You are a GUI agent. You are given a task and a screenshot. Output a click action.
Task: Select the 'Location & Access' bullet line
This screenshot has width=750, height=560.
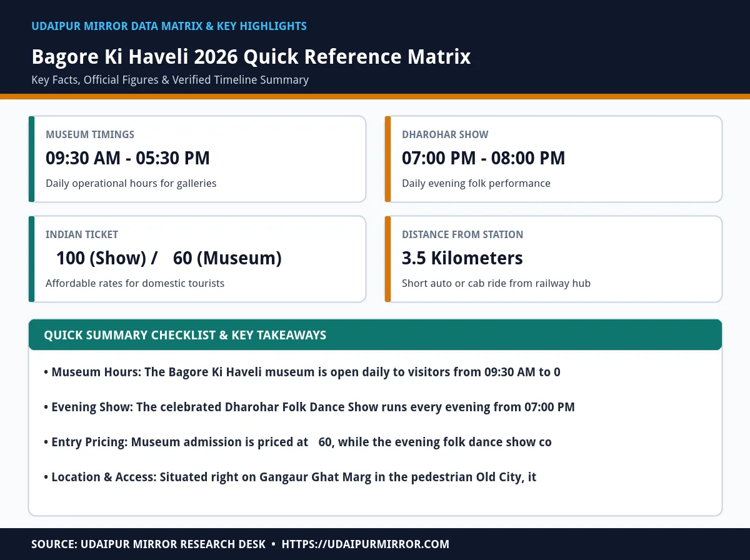(290, 477)
